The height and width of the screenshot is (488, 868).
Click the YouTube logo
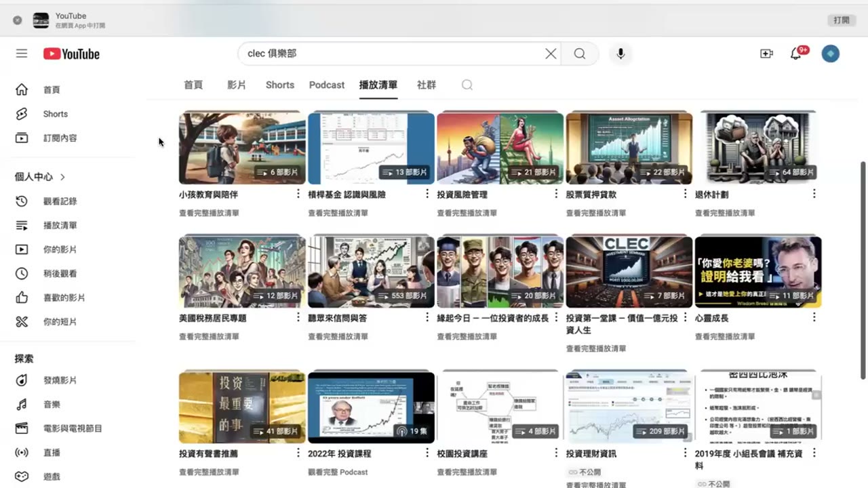(71, 54)
